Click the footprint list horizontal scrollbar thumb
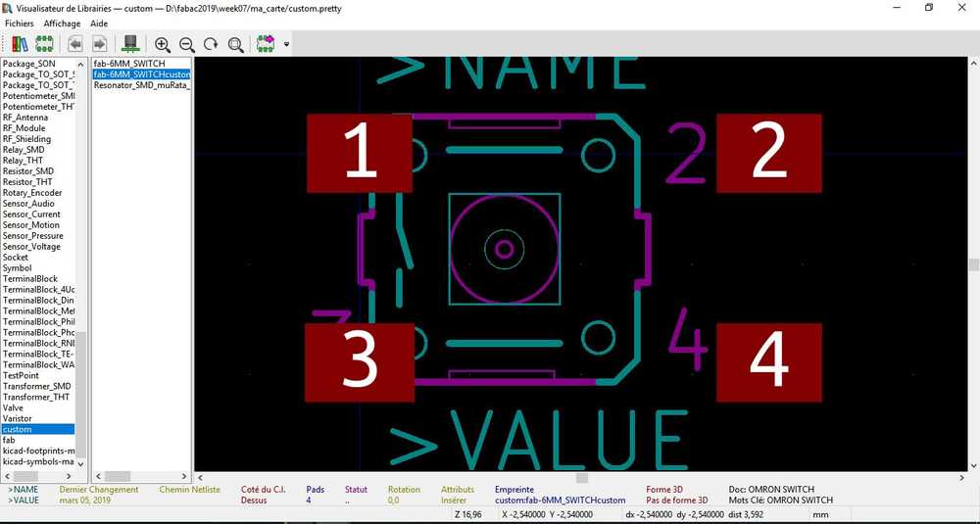This screenshot has height=524, width=980. (118, 477)
